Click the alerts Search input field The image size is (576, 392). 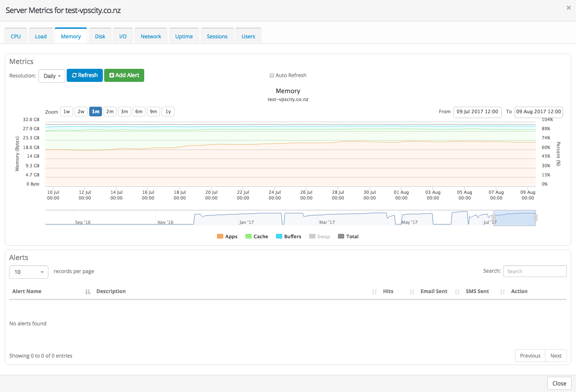535,271
